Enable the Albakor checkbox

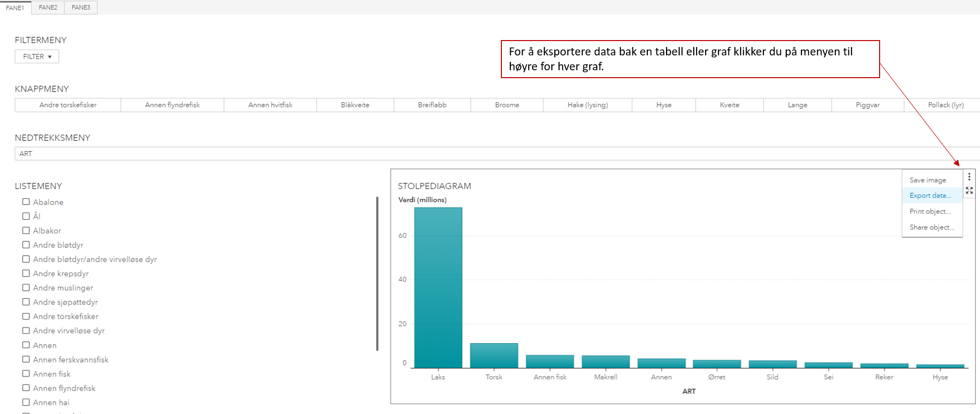click(x=26, y=230)
